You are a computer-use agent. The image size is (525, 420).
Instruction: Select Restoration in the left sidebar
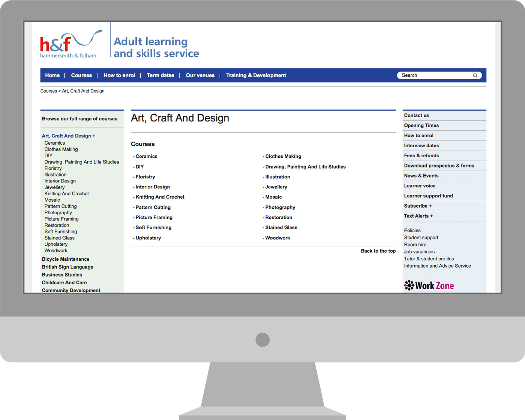coord(57,226)
